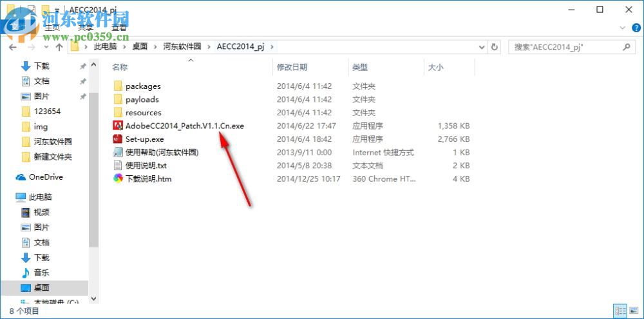Select the packages folder name

(x=143, y=86)
